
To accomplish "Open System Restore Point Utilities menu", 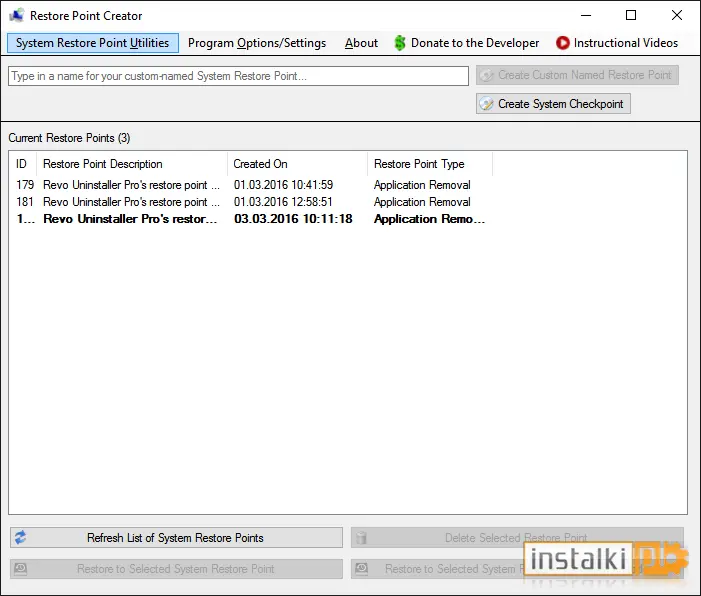I will pyautogui.click(x=93, y=43).
